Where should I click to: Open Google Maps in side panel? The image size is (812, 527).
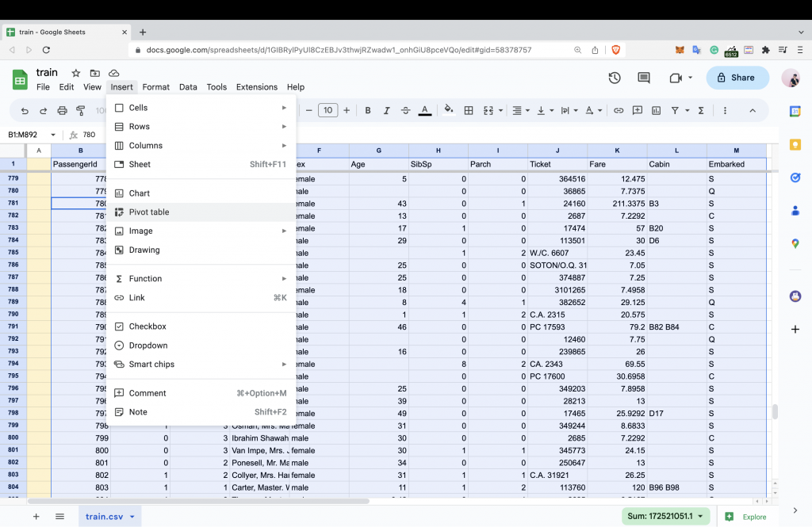(795, 243)
